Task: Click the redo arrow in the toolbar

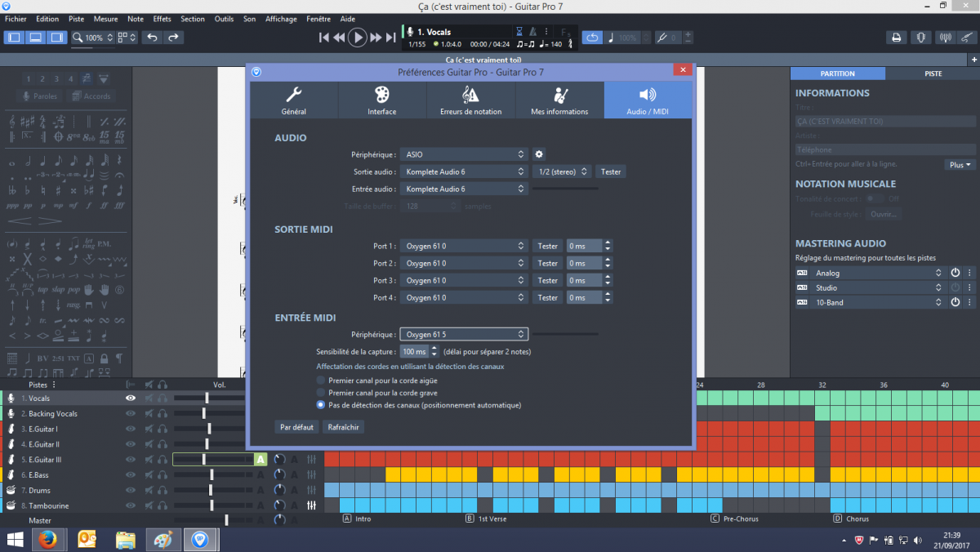Action: click(x=172, y=38)
